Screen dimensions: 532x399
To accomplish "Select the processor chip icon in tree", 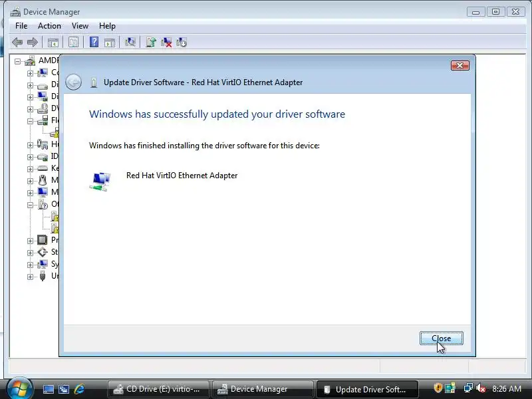I will (x=43, y=240).
